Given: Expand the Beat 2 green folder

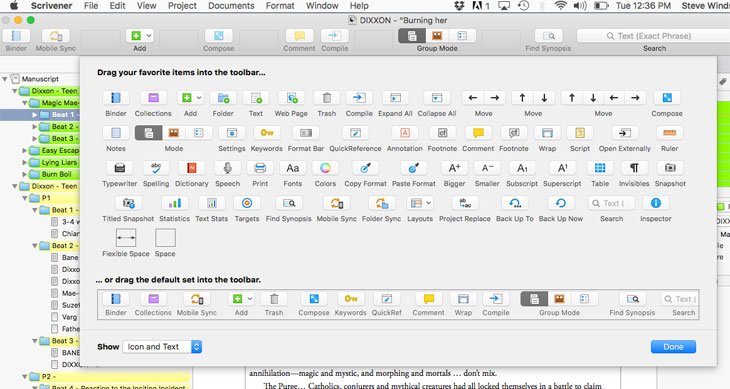Looking at the screenshot, I should coord(34,127).
